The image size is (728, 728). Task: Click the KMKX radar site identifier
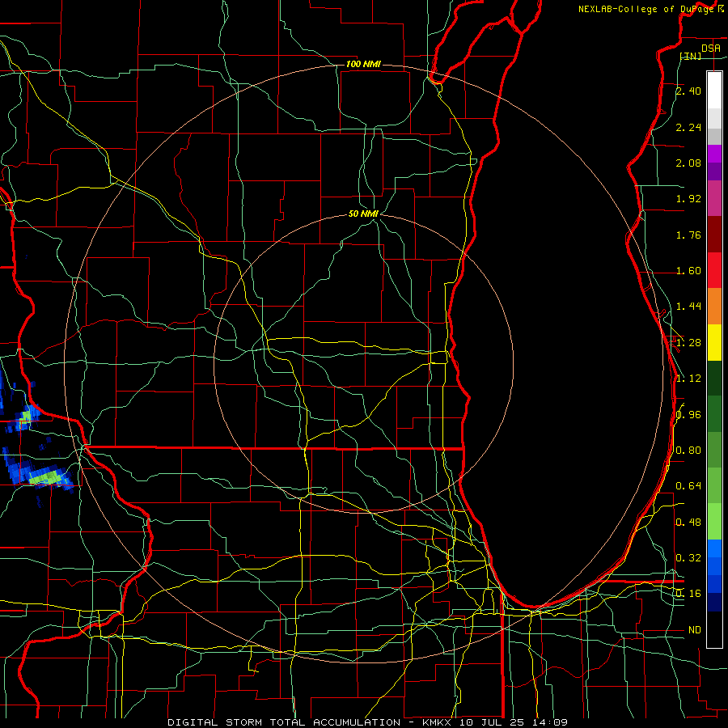tap(438, 722)
